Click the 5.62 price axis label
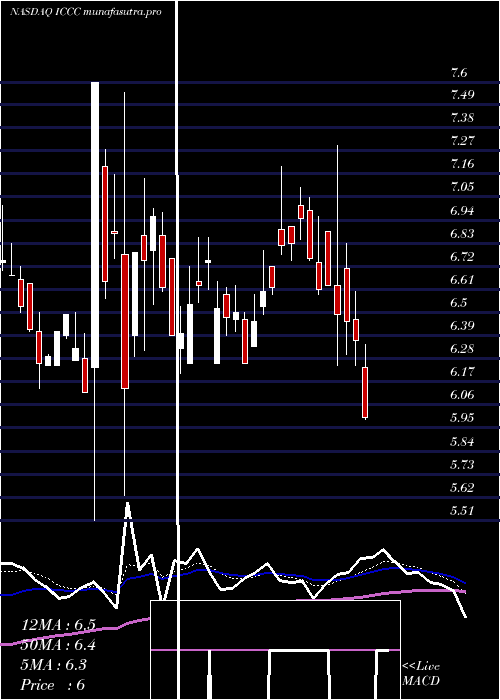 [x=462, y=487]
